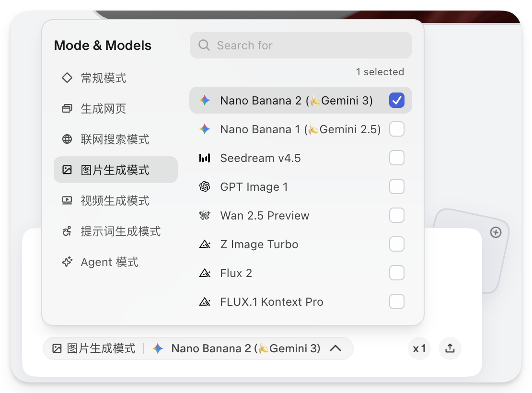Tick the GPT Image 1 checkbox
532x393 pixels.
[x=397, y=186]
